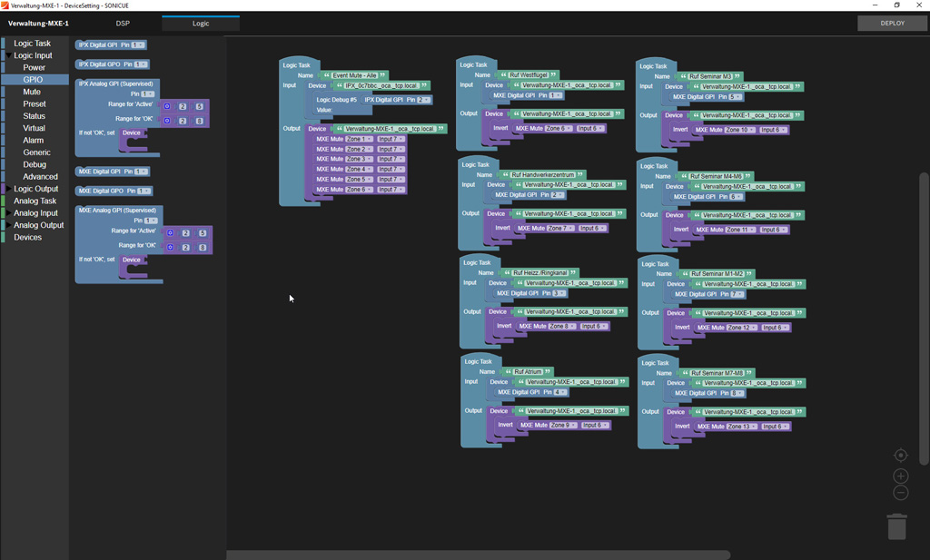Open Zone 13 dropdown in Ruf Seminar M7-M8
This screenshot has height=560, width=930.
point(742,427)
